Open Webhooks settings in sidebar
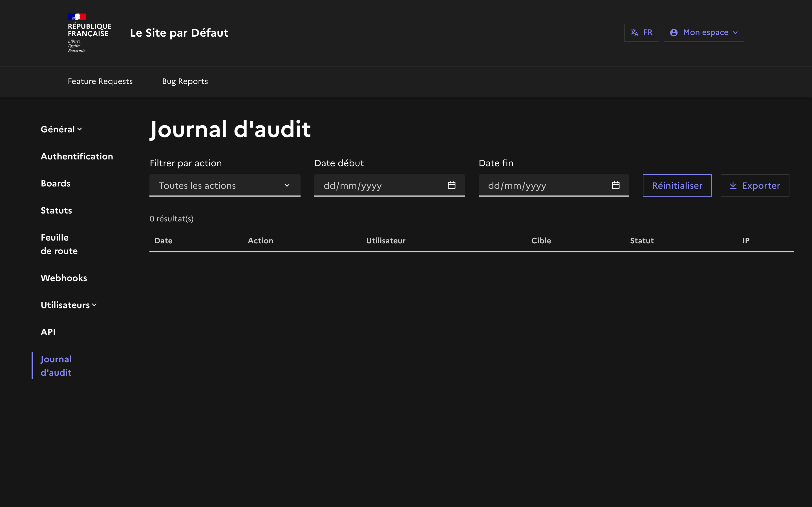This screenshot has width=812, height=507. (64, 278)
